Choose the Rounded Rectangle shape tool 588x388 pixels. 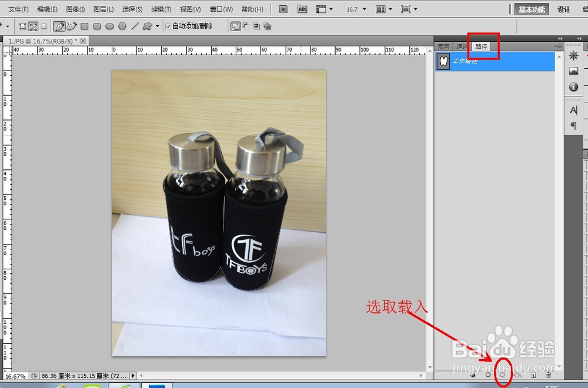(97, 26)
